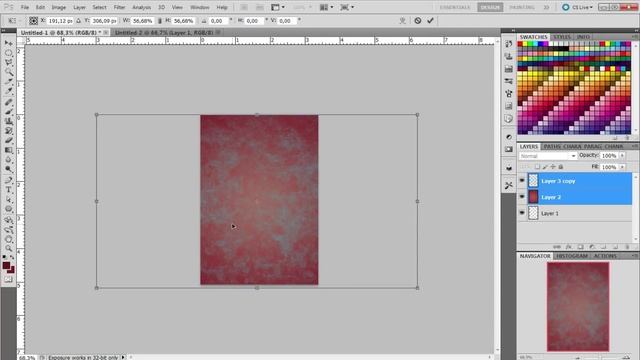This screenshot has height=360, width=640.
Task: Open the File menu
Action: 25,7
